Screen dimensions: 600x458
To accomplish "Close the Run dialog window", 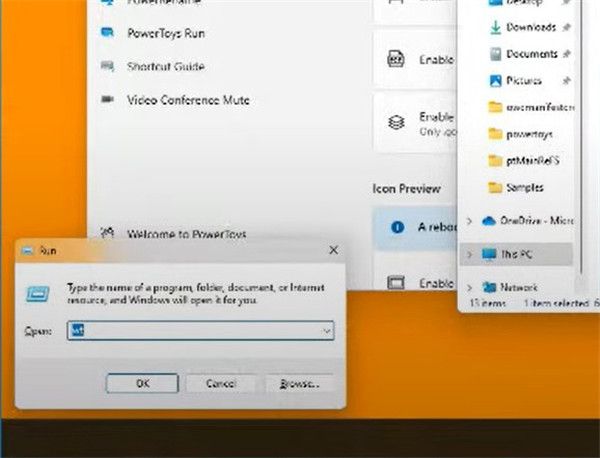I will (x=333, y=250).
